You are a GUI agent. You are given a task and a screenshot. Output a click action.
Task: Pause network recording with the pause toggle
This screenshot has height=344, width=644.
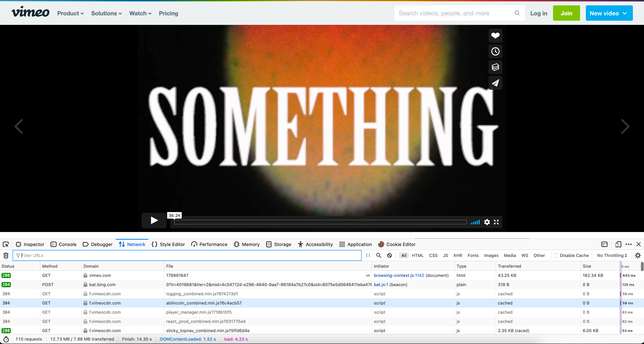pos(368,255)
